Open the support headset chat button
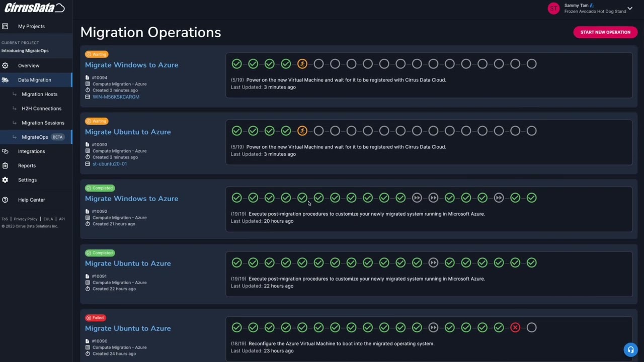The width and height of the screenshot is (644, 362). [x=630, y=350]
